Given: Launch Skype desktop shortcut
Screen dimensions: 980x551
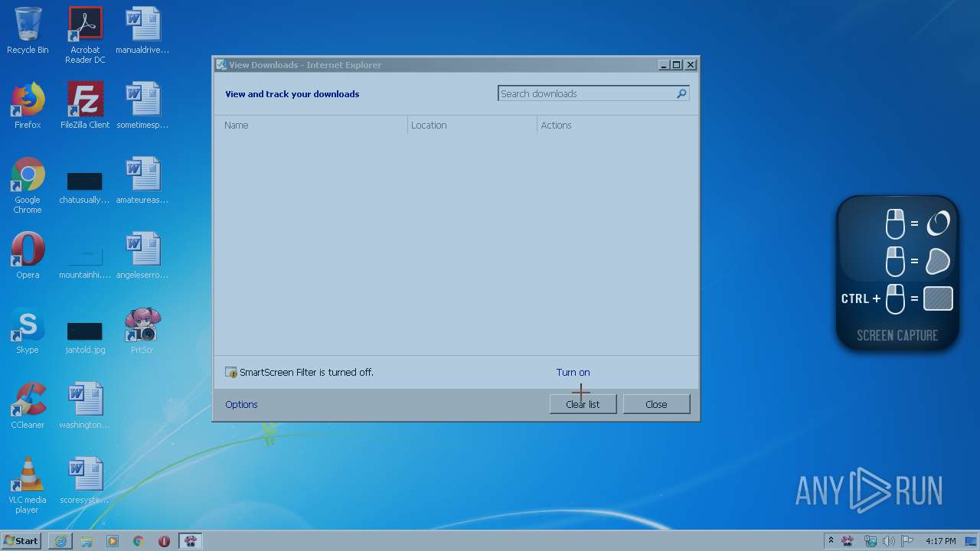Looking at the screenshot, I should [x=28, y=331].
